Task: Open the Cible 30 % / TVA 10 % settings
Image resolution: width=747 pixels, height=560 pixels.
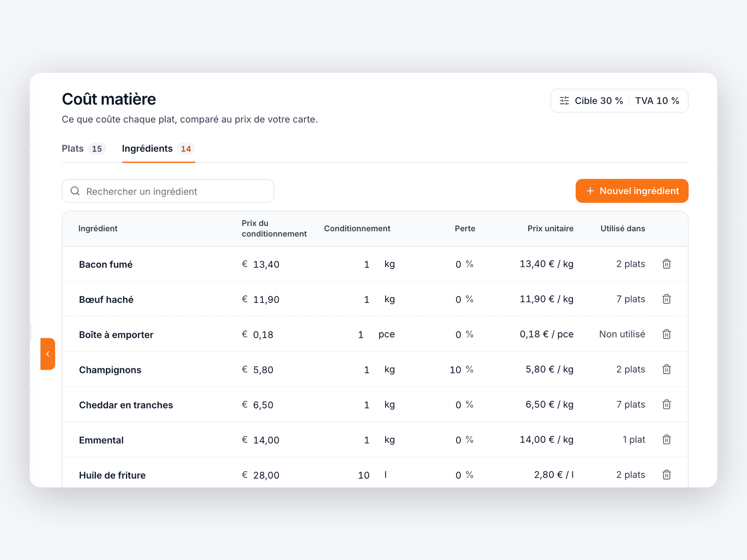Action: tap(619, 101)
